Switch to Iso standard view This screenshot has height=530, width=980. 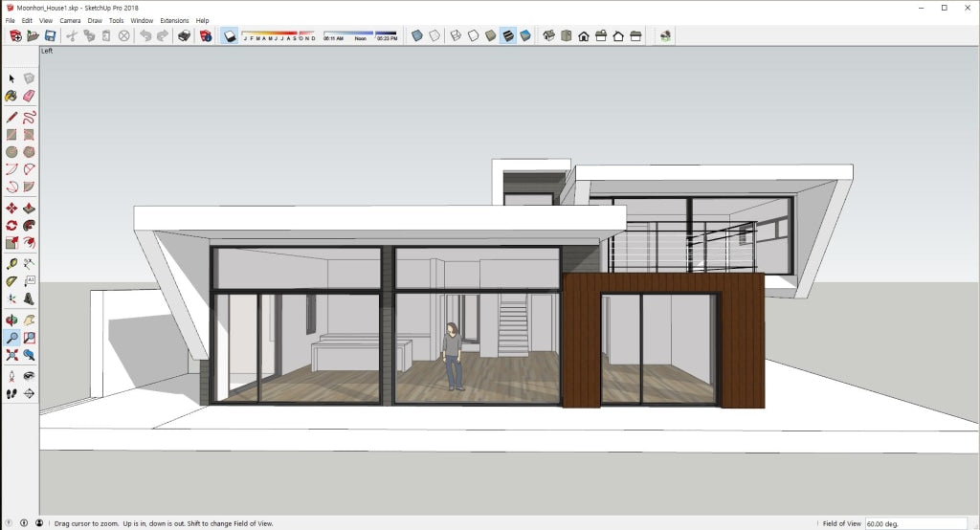click(548, 36)
